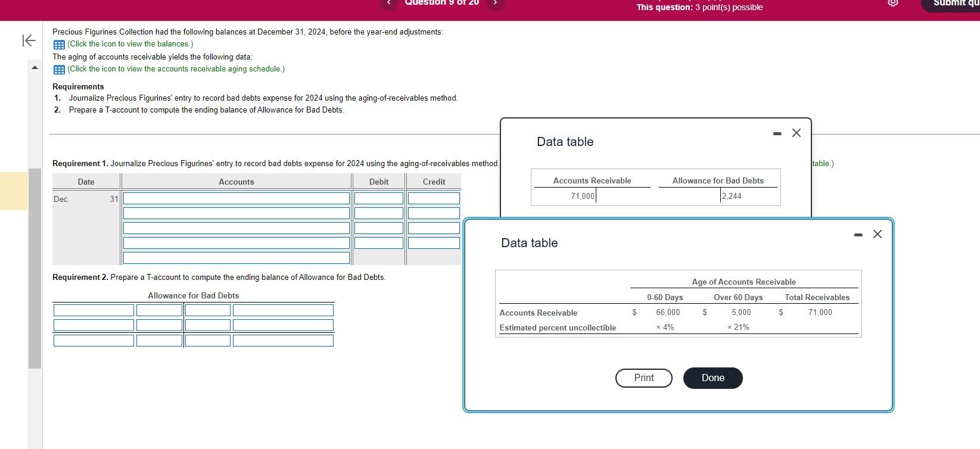Close the balances Data table dialog
980x449 pixels.
[x=797, y=133]
